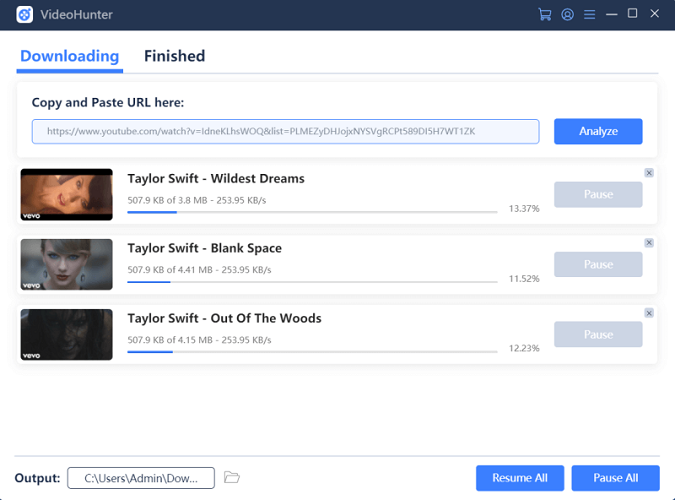
Task: Select the Blank Space thumbnail
Action: [x=67, y=264]
